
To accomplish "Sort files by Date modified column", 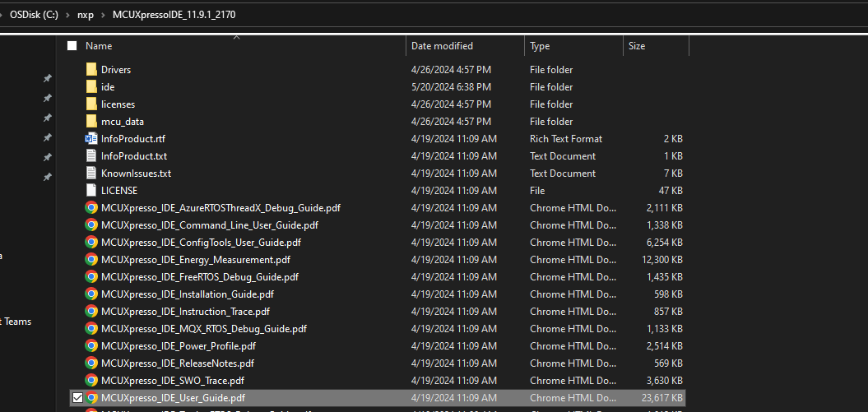I will 442,46.
